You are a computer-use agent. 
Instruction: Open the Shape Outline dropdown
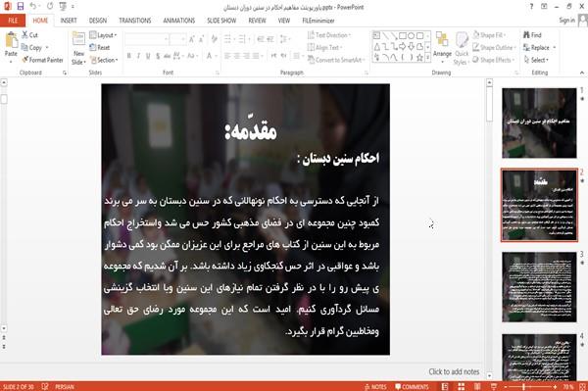(495, 48)
